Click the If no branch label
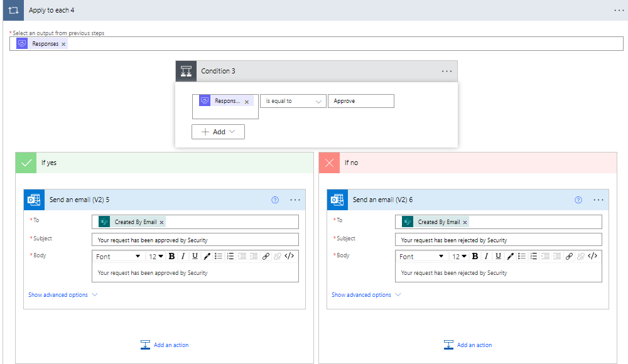This screenshot has width=628, height=364. (x=351, y=163)
